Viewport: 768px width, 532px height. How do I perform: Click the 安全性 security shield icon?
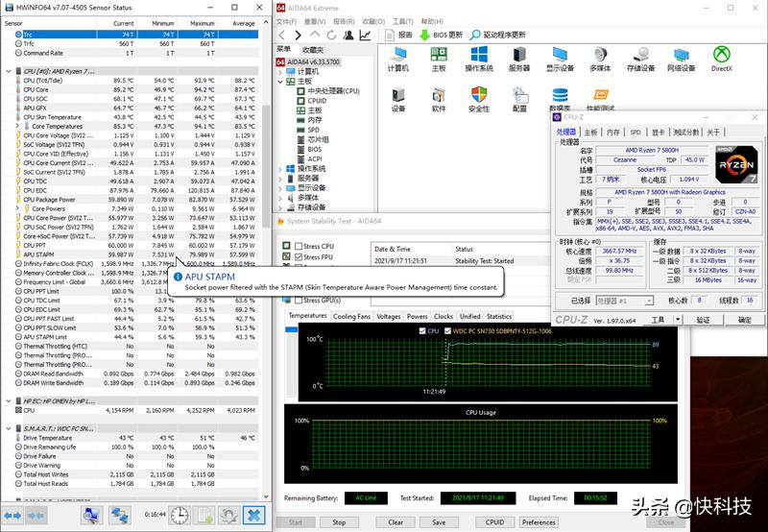tap(478, 95)
